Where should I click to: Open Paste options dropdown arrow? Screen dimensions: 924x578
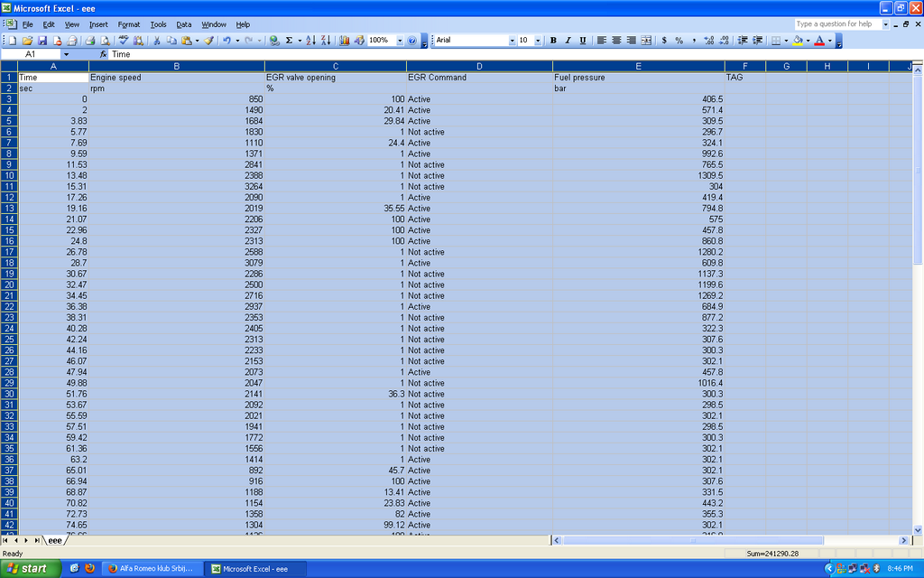pyautogui.click(x=197, y=40)
